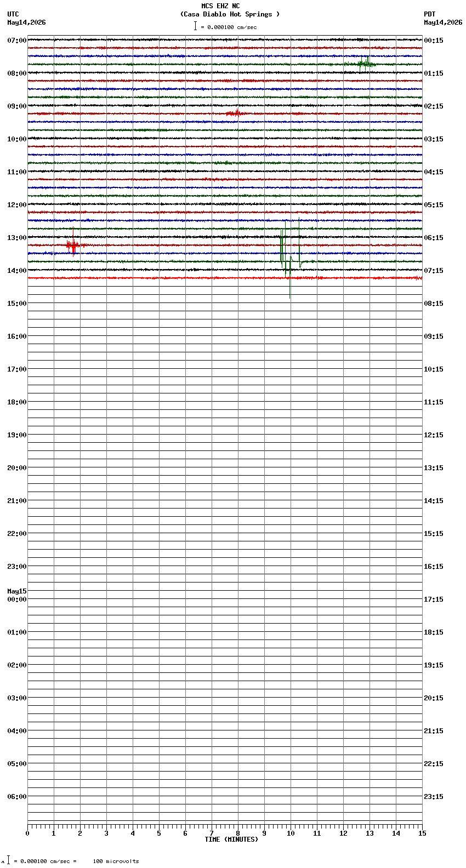The height and width of the screenshot is (868, 466).
Task: Click the 'UTC' label at top left
Action: (13, 14)
